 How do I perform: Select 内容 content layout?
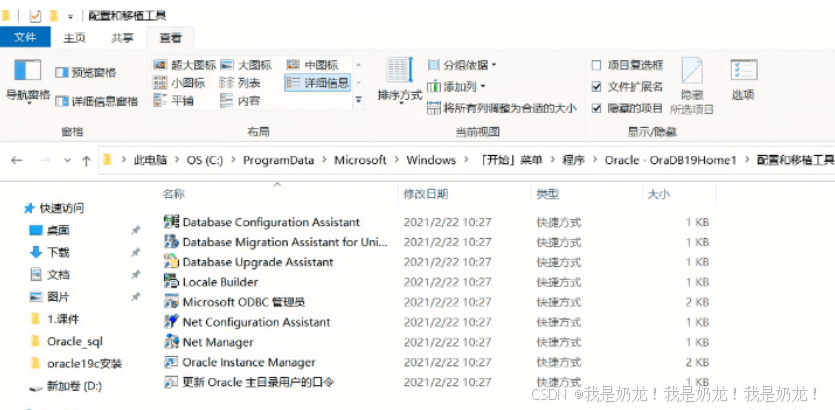(x=241, y=100)
